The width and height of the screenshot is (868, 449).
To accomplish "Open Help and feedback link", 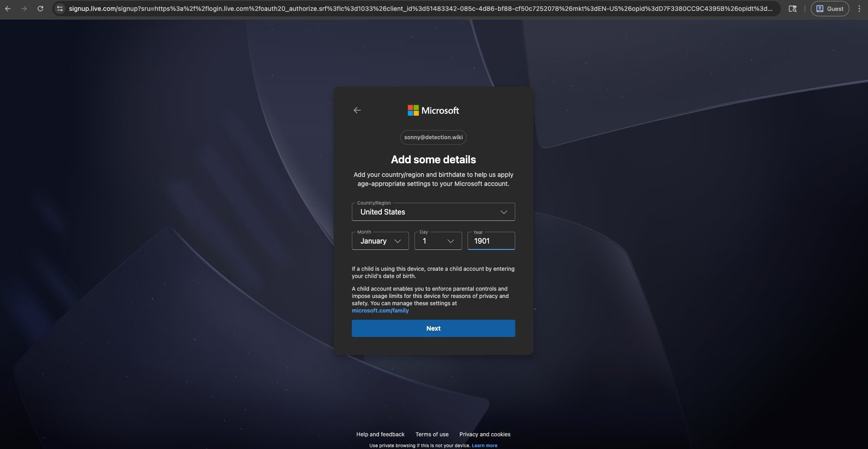I will pyautogui.click(x=380, y=434).
